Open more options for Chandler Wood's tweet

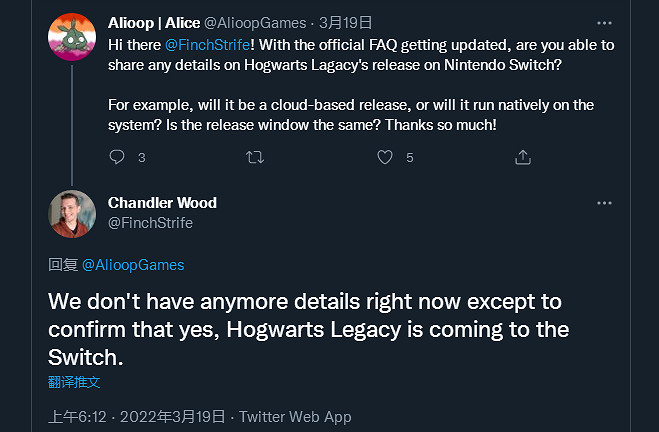tap(604, 203)
